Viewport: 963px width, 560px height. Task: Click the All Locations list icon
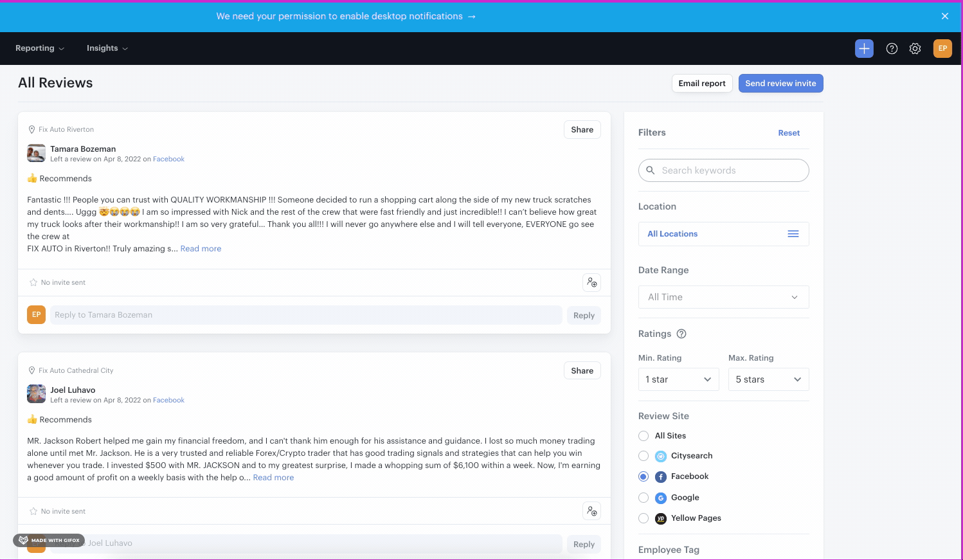pos(793,234)
